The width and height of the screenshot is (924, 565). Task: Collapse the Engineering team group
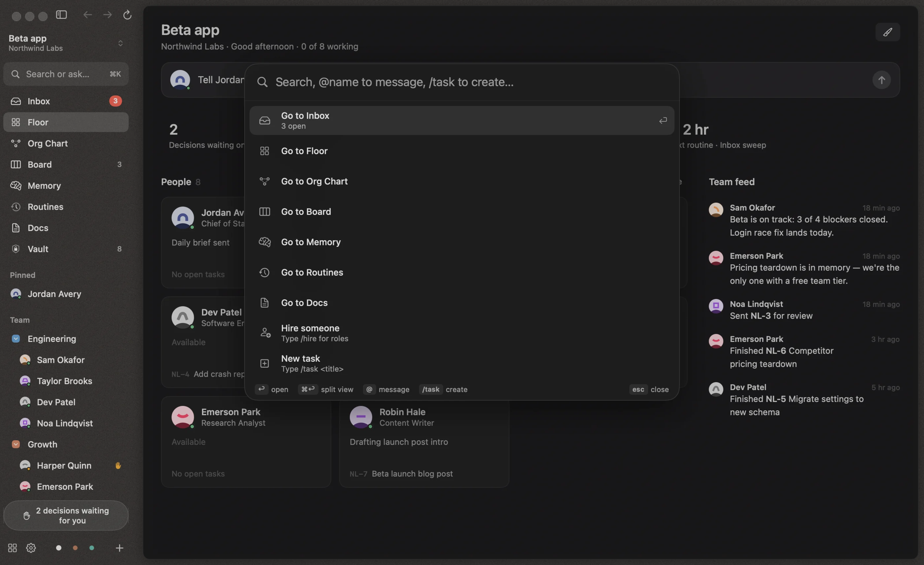16,339
